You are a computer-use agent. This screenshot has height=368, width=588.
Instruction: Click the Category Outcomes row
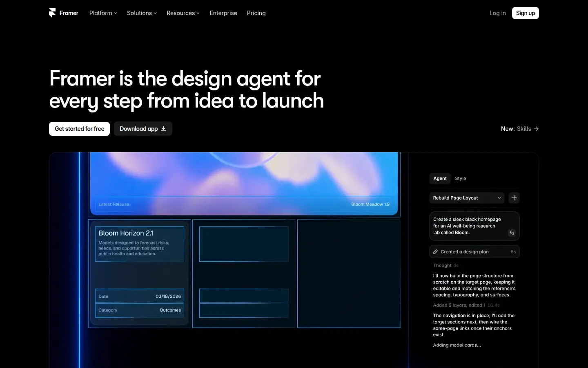pyautogui.click(x=140, y=310)
